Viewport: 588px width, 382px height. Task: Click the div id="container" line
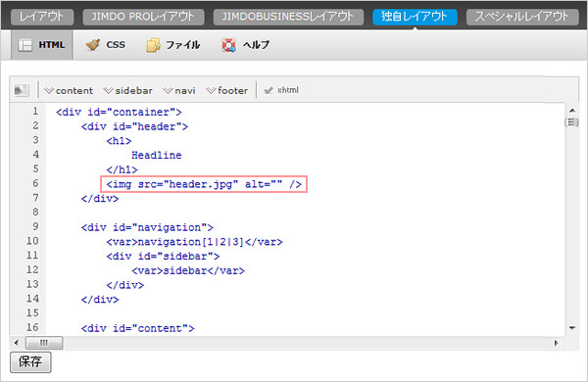pos(119,112)
